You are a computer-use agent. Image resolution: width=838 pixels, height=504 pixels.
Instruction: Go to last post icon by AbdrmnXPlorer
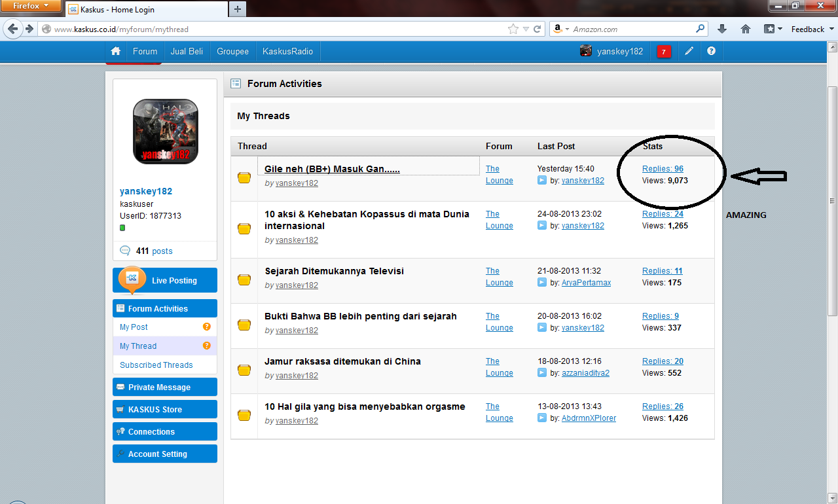[x=542, y=418]
